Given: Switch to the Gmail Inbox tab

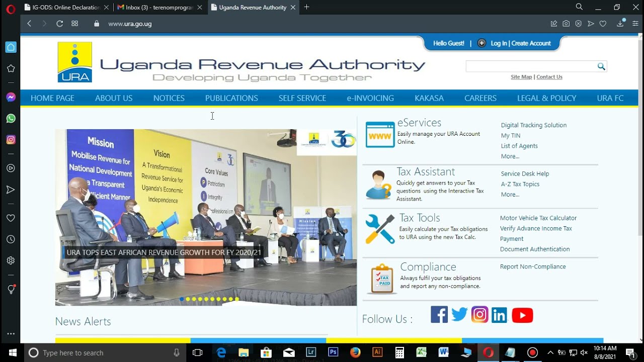Looking at the screenshot, I should (159, 8).
